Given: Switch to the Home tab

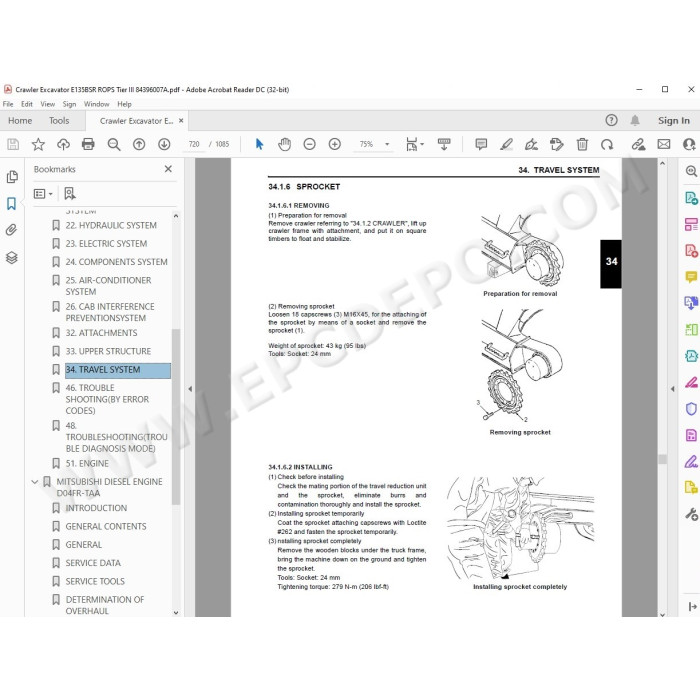Looking at the screenshot, I should tap(20, 121).
